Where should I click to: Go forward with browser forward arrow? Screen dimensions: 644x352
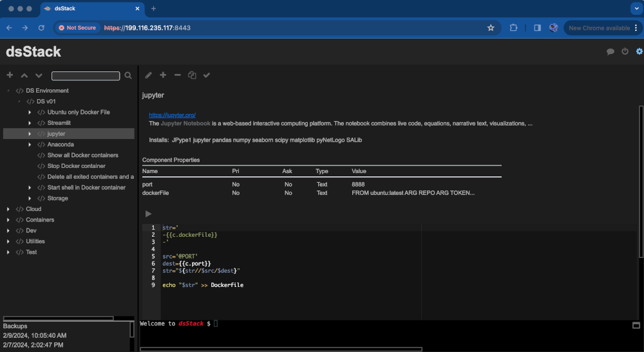click(x=25, y=28)
